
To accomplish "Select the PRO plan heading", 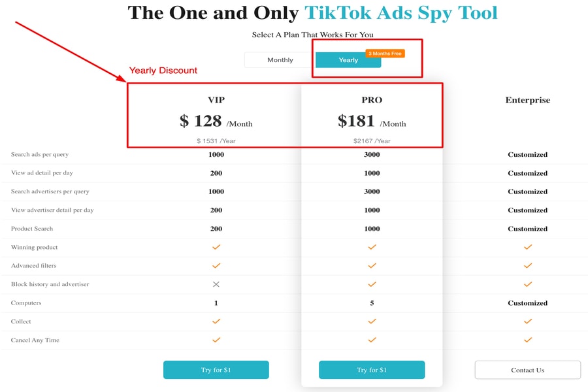I will (372, 101).
